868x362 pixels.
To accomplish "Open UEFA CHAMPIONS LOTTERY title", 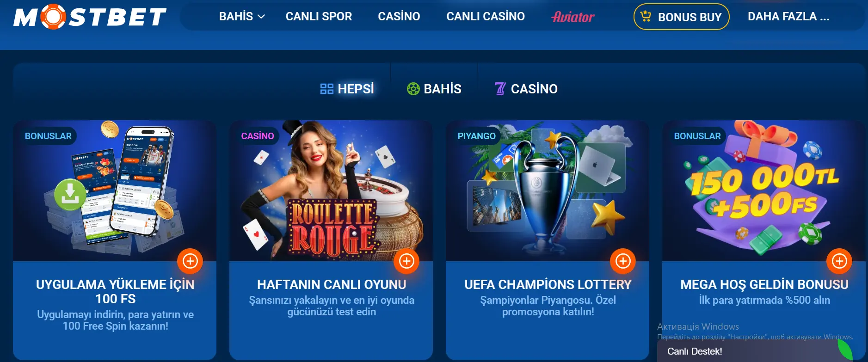I will point(548,284).
